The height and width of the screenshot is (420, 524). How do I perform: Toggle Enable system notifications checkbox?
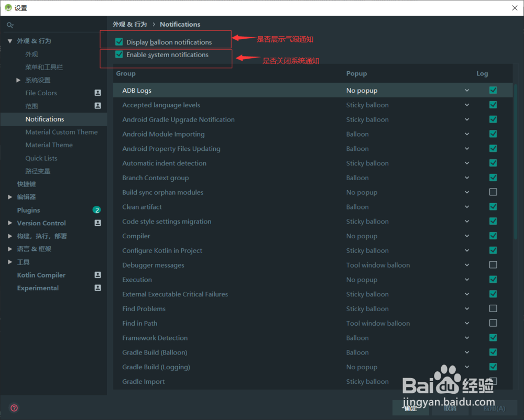[x=119, y=54]
